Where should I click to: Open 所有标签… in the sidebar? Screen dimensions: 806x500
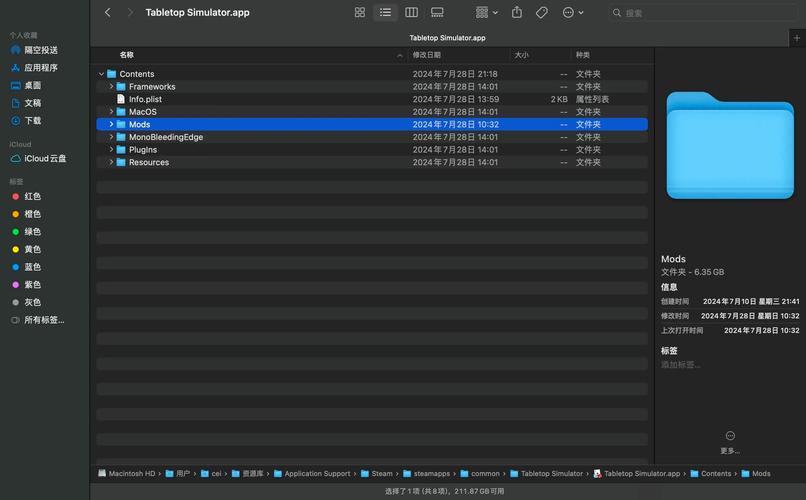(x=38, y=320)
